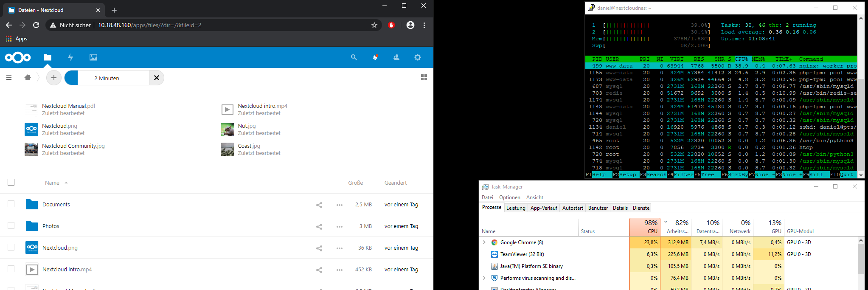Open Chrome profile avatar icon

click(410, 25)
